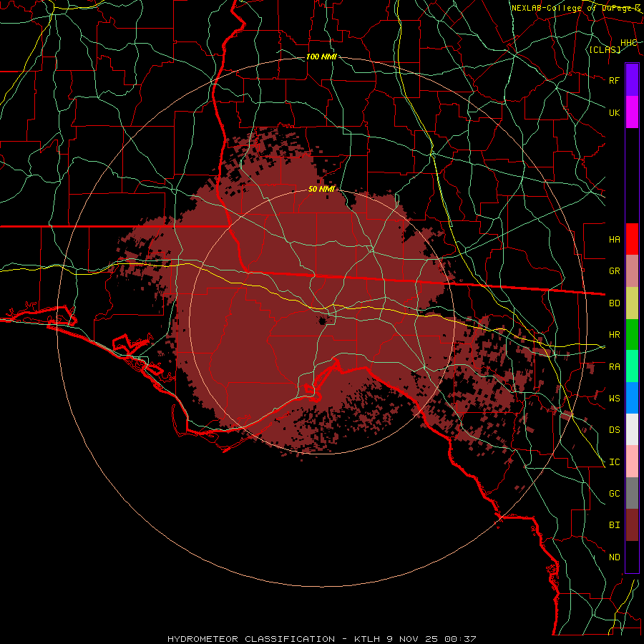Click the HA red legend swatch
Screen dimensions: 644x644
tap(632, 239)
